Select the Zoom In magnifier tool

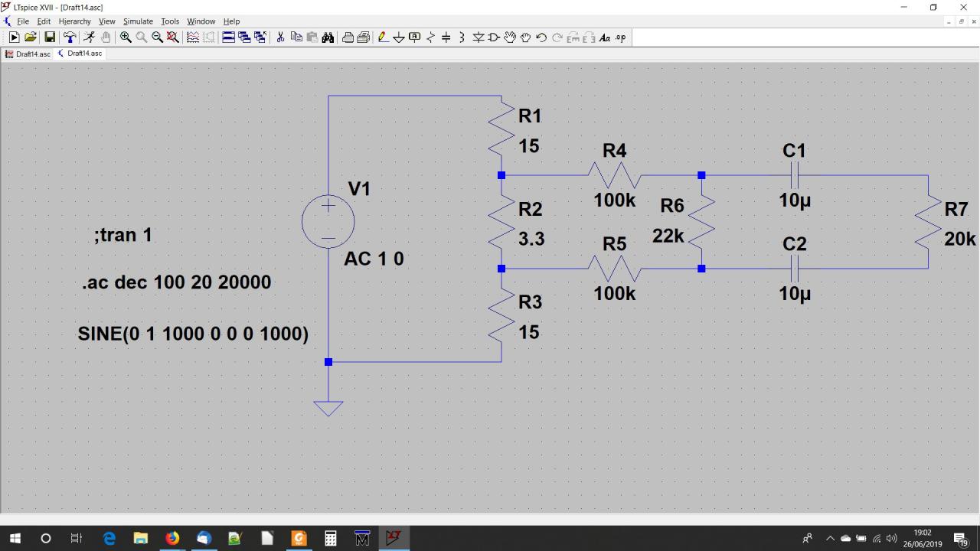126,37
